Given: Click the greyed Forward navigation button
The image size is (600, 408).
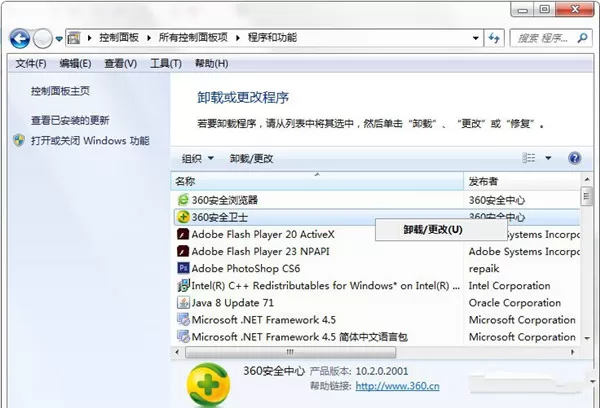Looking at the screenshot, I should pos(42,38).
